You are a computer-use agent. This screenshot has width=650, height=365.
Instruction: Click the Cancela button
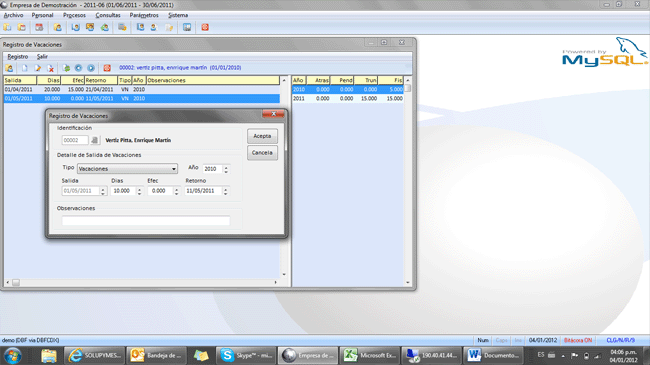pyautogui.click(x=262, y=153)
